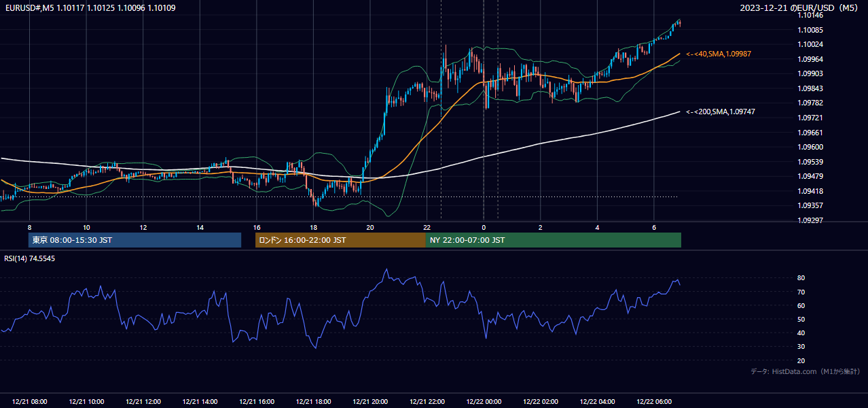Click the 12/21 20:00 date label
Image resolution: width=868 pixels, height=408 pixels.
370,402
